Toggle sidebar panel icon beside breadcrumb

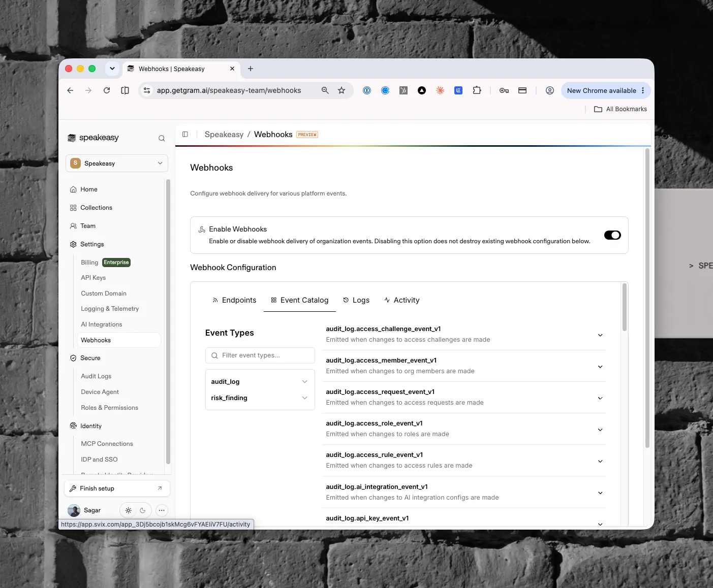[x=185, y=134]
